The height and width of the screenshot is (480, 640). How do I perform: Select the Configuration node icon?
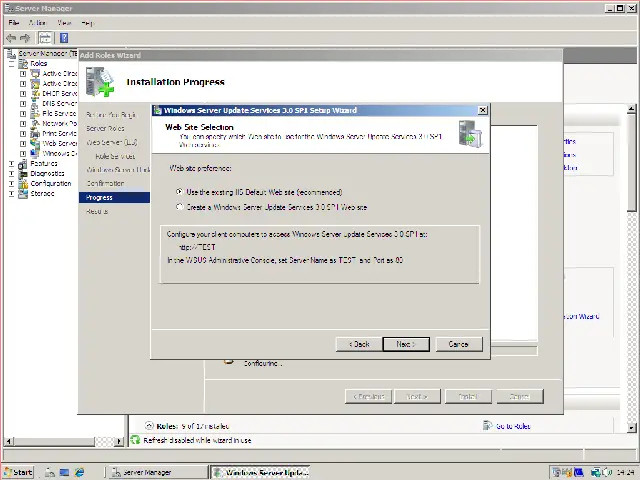tap(23, 184)
